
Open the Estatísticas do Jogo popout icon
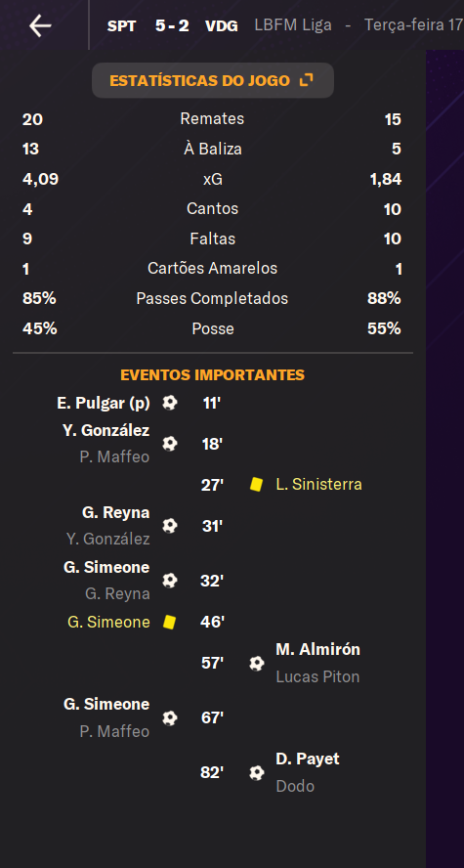(x=306, y=80)
